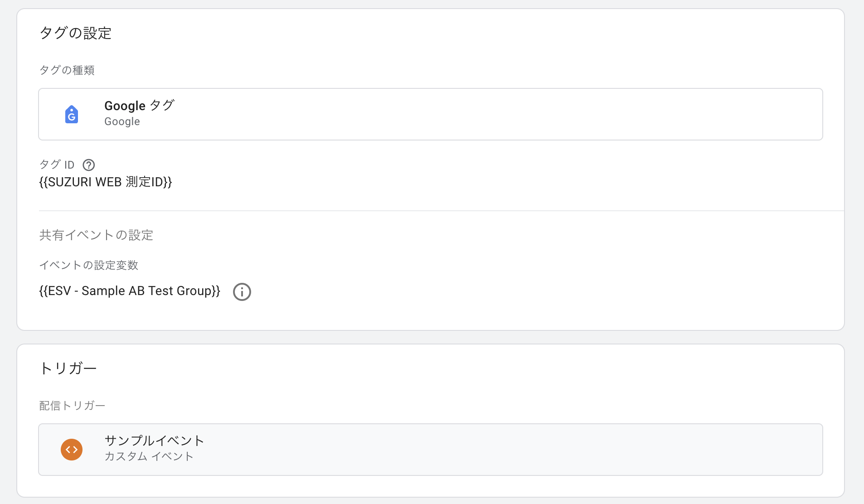Screen dimensions: 864x504
Task: Click the orange custom event trigger icon
Action: pyautogui.click(x=72, y=450)
